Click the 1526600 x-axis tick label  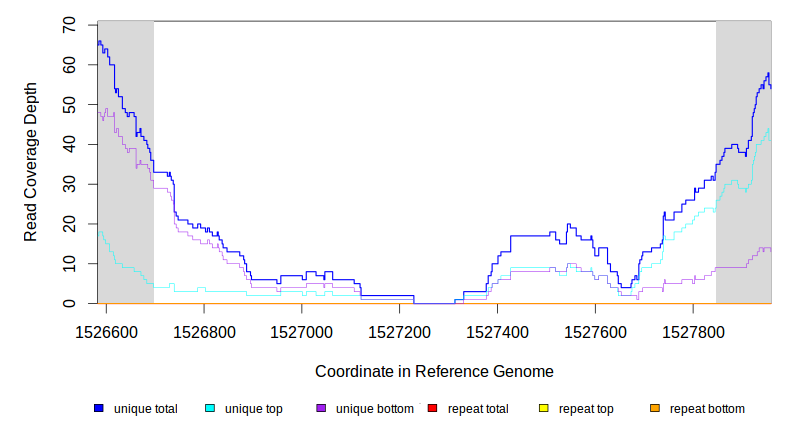coord(107,330)
